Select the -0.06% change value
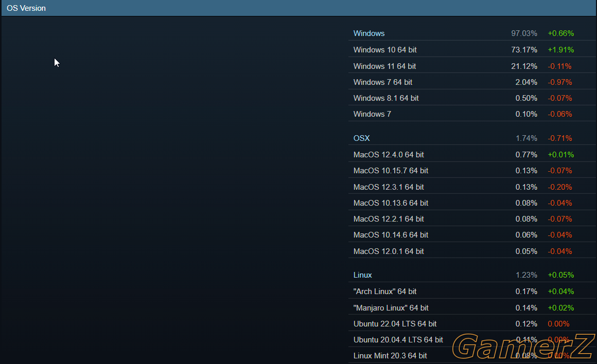Viewport: 597px width, 364px height. [560, 114]
